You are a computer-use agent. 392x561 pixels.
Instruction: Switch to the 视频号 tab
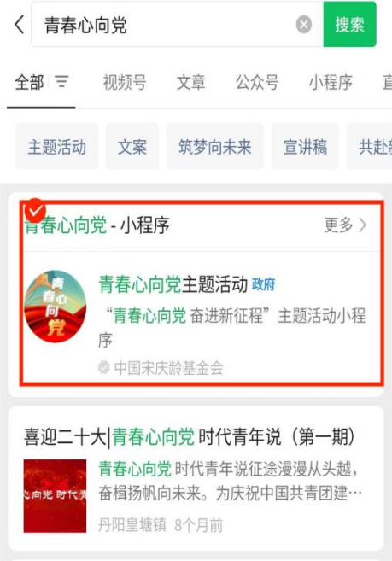(125, 82)
